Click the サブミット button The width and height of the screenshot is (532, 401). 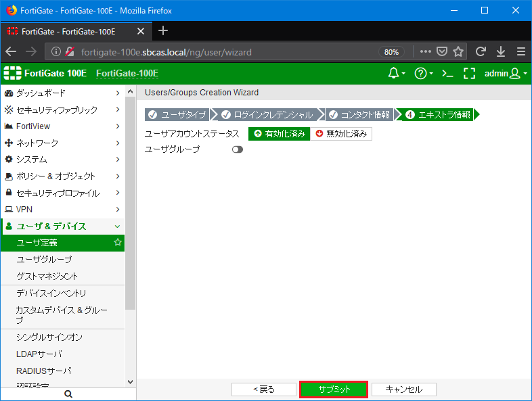[334, 389]
